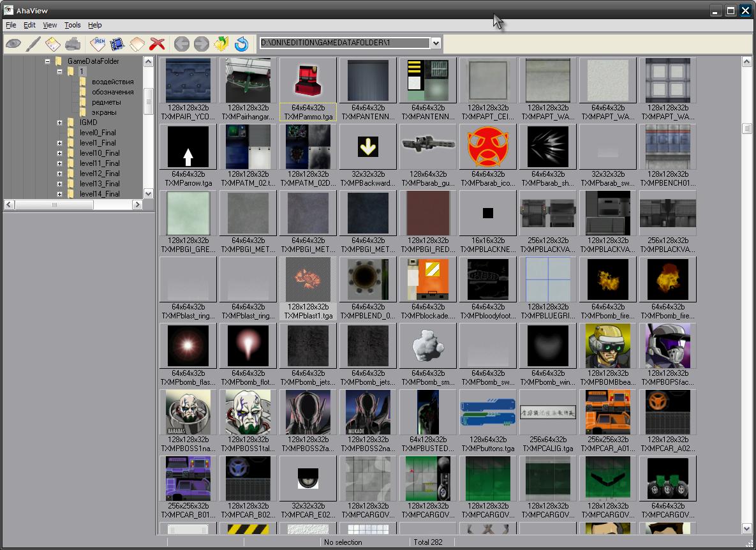The image size is (756, 550).
Task: Click the REN rename tag icon
Action: [98, 44]
